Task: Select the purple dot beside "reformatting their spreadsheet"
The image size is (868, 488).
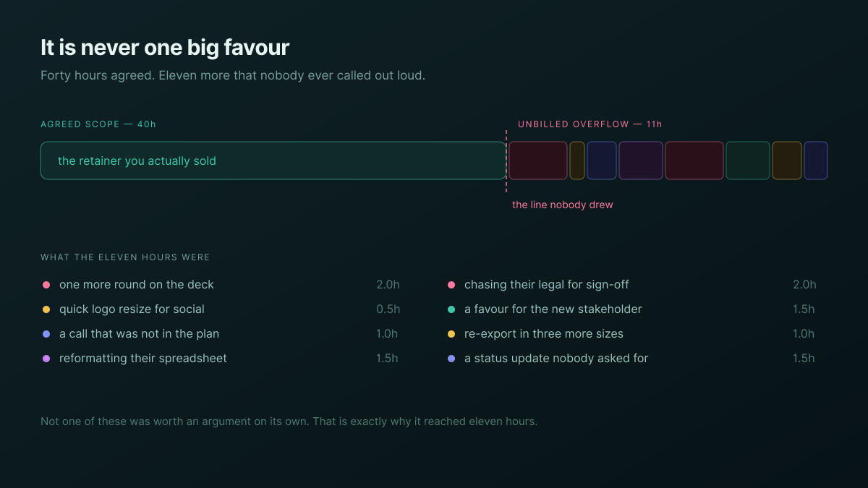Action: [46, 359]
